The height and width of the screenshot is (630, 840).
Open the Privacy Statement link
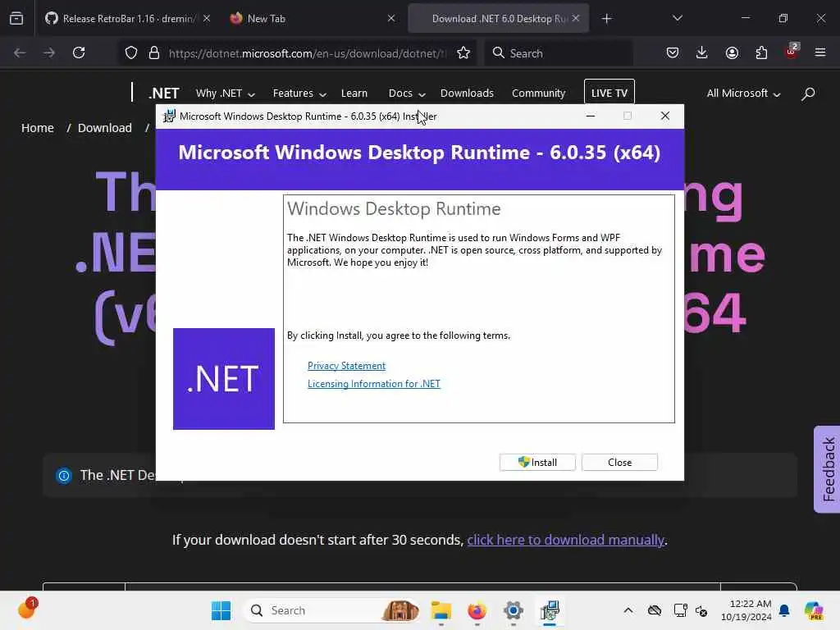click(x=346, y=366)
